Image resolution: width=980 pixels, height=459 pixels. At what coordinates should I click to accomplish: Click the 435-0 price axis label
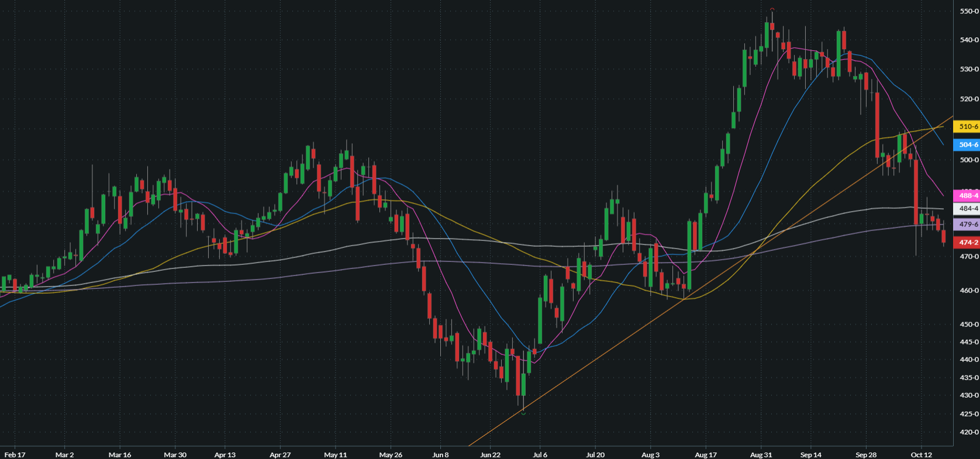[969, 378]
